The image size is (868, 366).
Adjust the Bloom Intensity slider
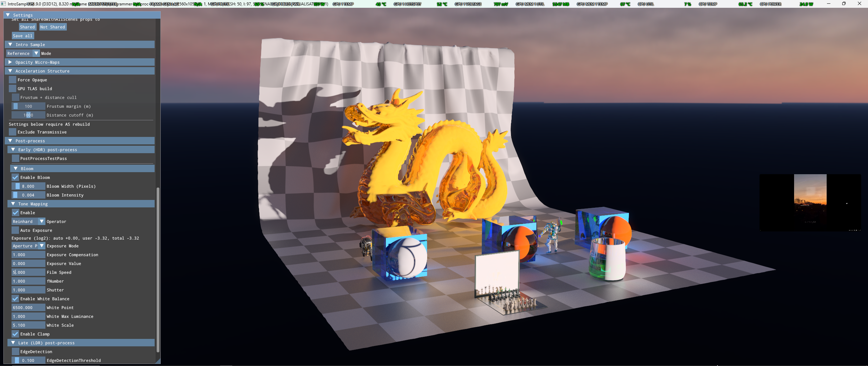coord(28,195)
